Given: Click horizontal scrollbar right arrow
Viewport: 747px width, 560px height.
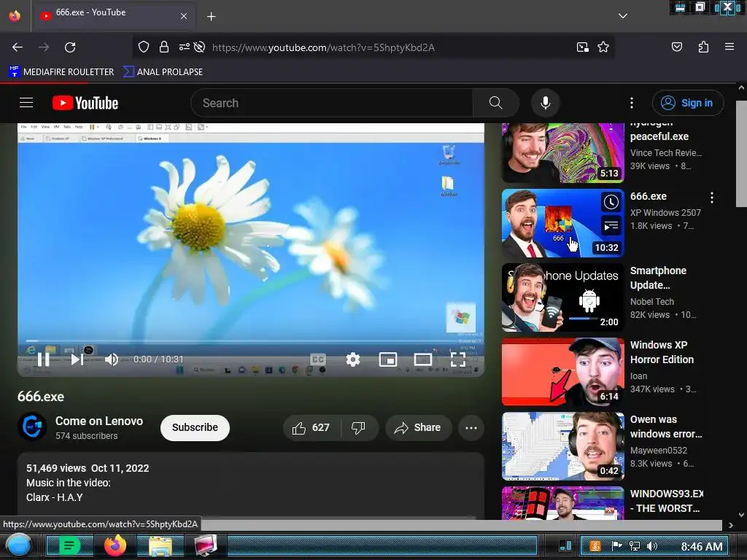Looking at the screenshot, I should click(730, 525).
